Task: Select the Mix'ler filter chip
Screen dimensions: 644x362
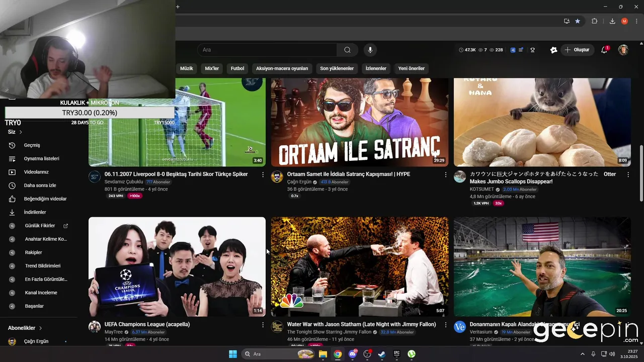Action: (212, 68)
